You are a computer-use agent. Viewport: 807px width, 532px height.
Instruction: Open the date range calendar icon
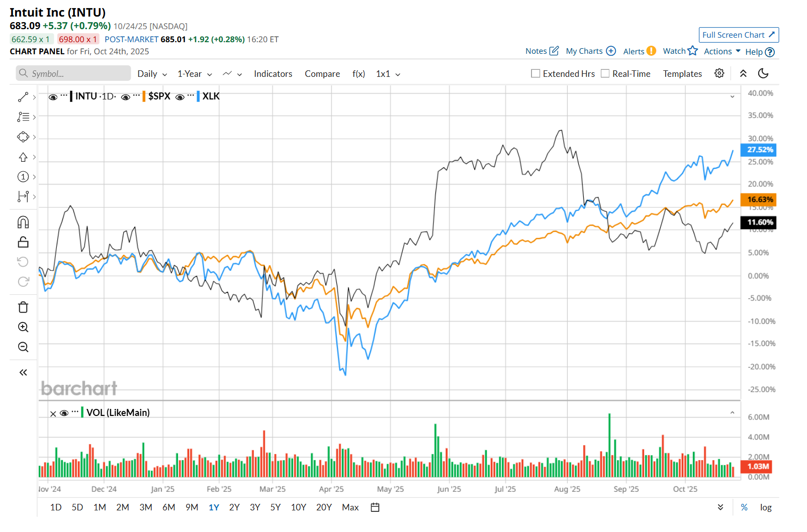click(x=375, y=507)
